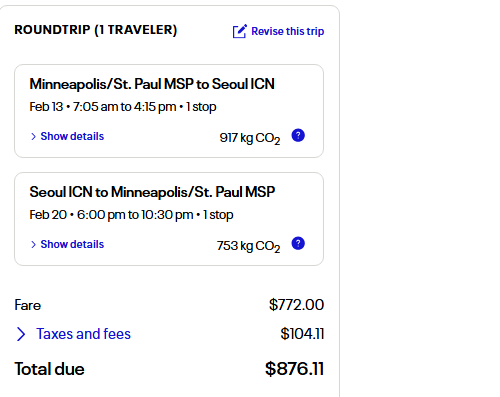Viewport: 500px width, 397px height.
Task: Select the Minneapolis/St. Paul MSP to Seoul ICN heading
Action: click(152, 84)
